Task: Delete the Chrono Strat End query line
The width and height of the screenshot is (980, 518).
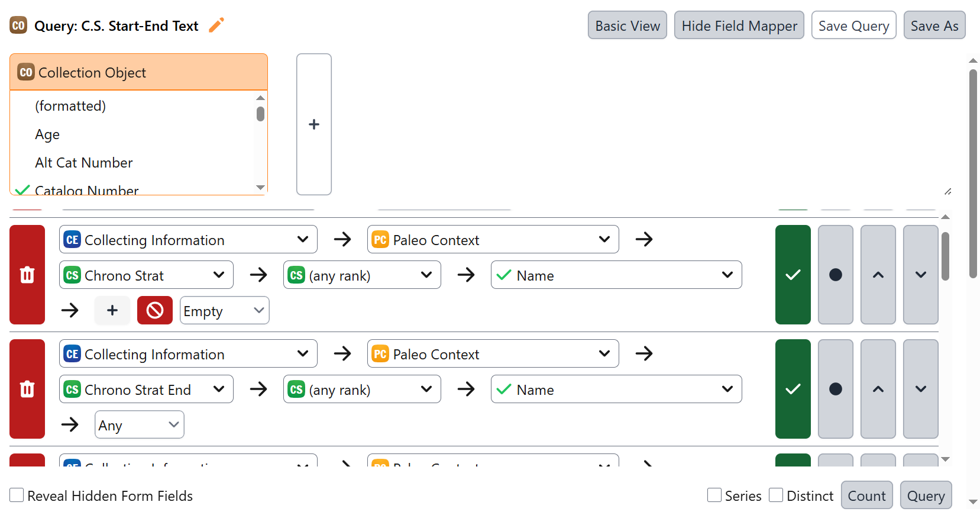Action: pyautogui.click(x=27, y=389)
